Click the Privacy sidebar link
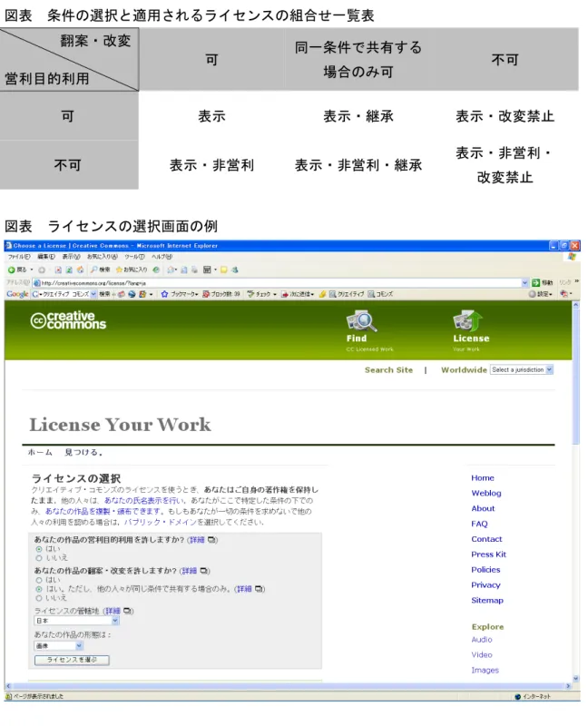 coord(485,584)
